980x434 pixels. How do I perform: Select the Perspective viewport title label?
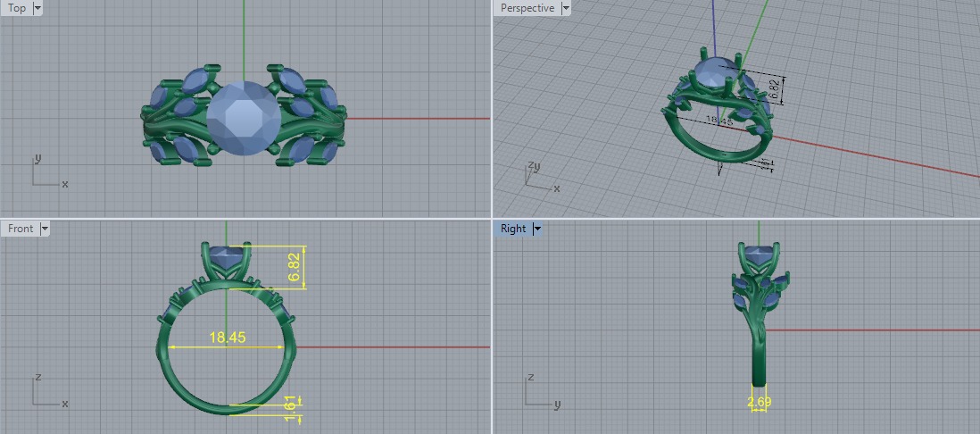point(527,8)
